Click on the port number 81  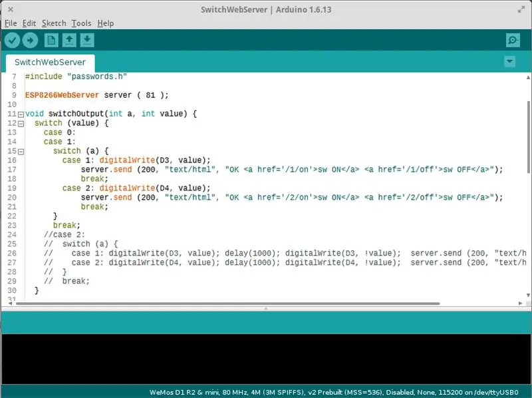(151, 95)
